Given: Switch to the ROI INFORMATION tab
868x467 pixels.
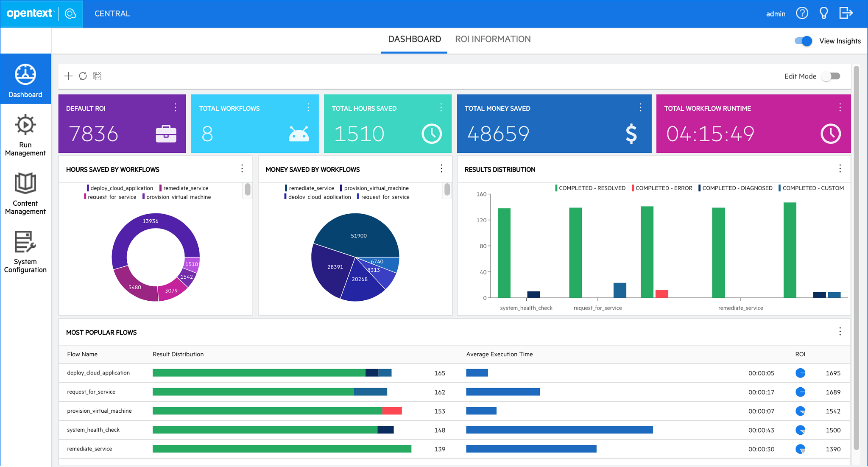Looking at the screenshot, I should tap(493, 39).
